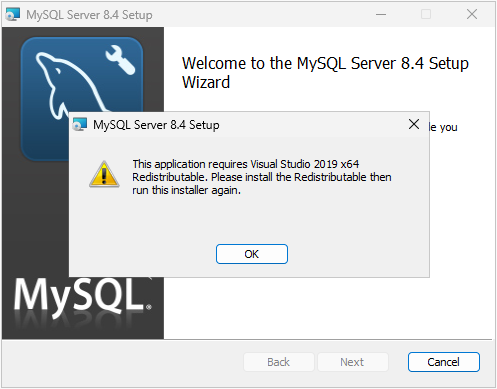
Task: Click 'Welcome to the MySQL Server 8.4 Setup Wizard' heading
Action: pos(325,73)
